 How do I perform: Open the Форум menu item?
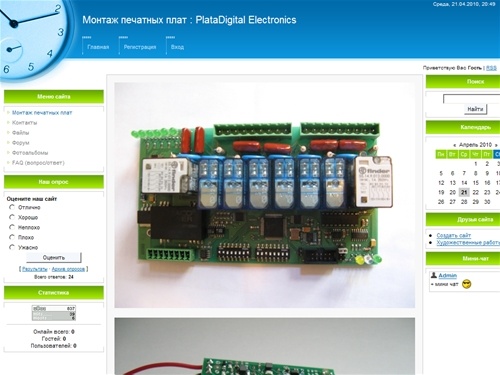click(x=21, y=143)
